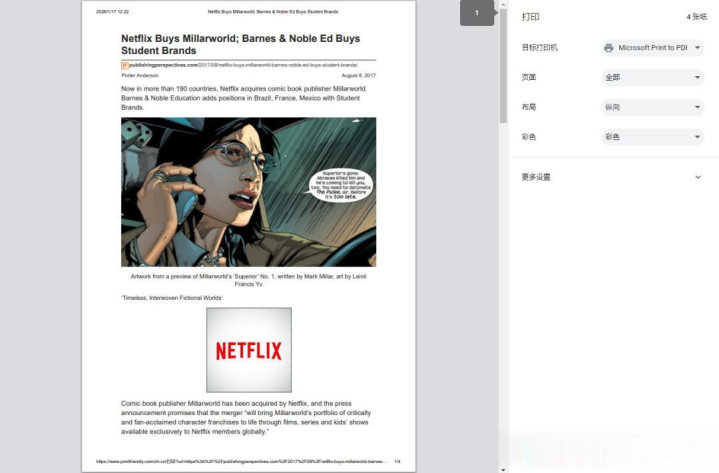This screenshot has width=719, height=473.
Task: Open the layout dropdown showing 纵向
Action: click(x=652, y=107)
